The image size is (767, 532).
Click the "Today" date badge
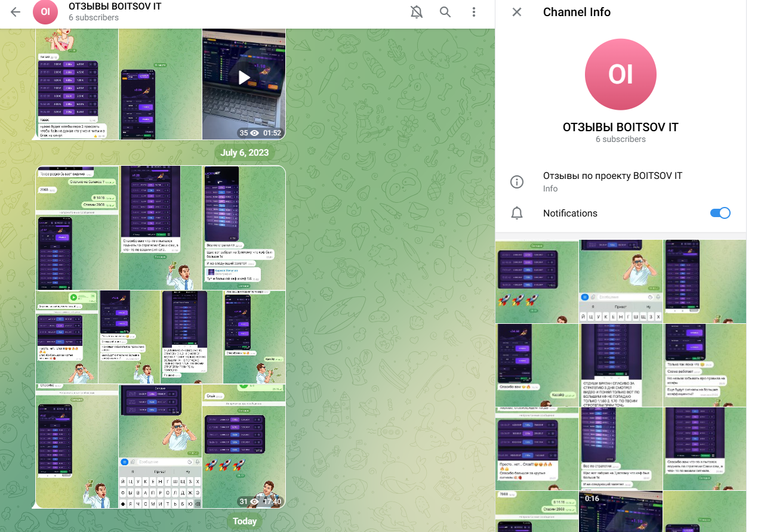245,521
